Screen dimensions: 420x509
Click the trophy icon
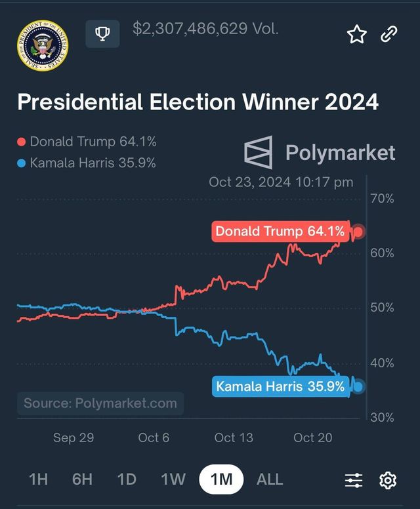[102, 33]
